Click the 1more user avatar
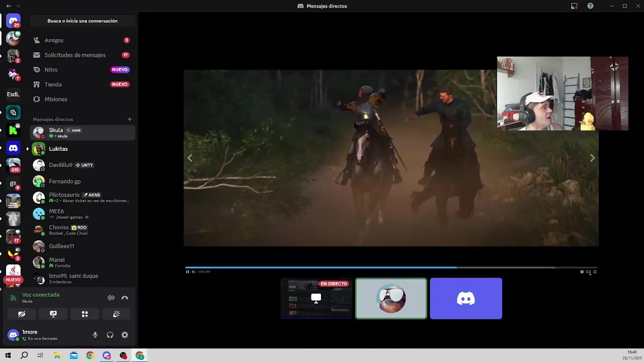 tap(13, 334)
